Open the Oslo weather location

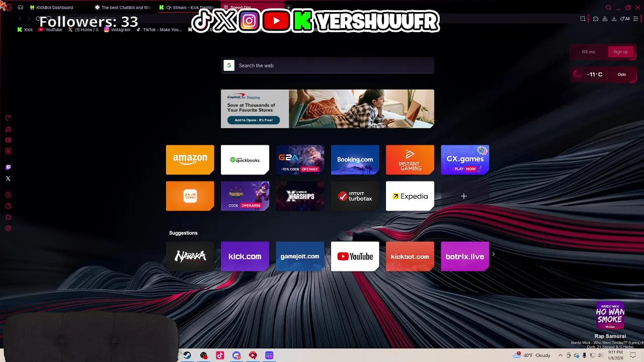click(x=622, y=74)
